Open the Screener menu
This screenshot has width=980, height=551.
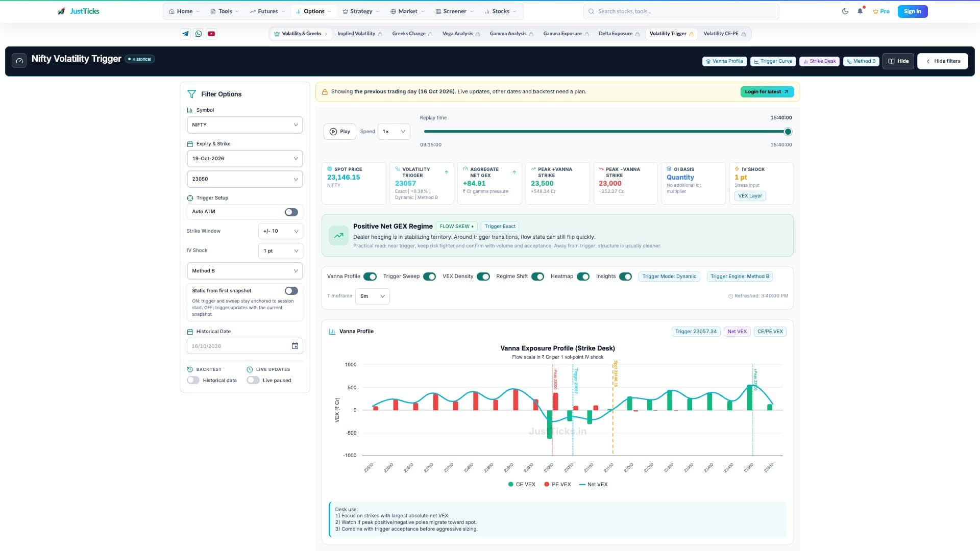[454, 11]
